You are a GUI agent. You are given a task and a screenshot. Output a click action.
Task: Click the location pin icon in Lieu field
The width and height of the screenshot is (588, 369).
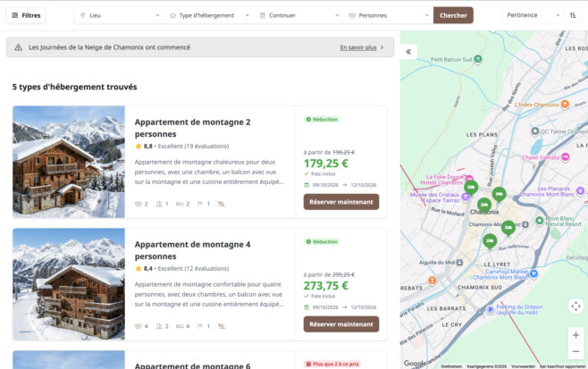click(x=83, y=15)
